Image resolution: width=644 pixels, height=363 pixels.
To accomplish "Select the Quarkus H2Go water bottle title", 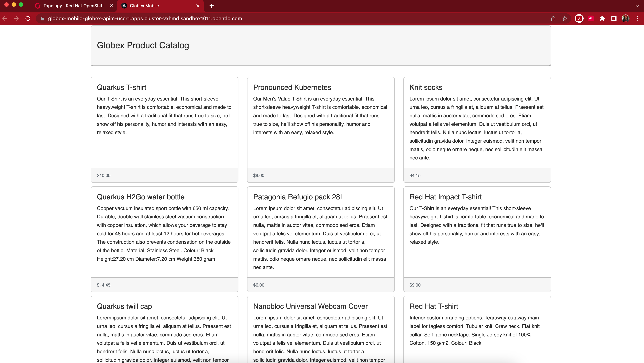I will tap(141, 197).
